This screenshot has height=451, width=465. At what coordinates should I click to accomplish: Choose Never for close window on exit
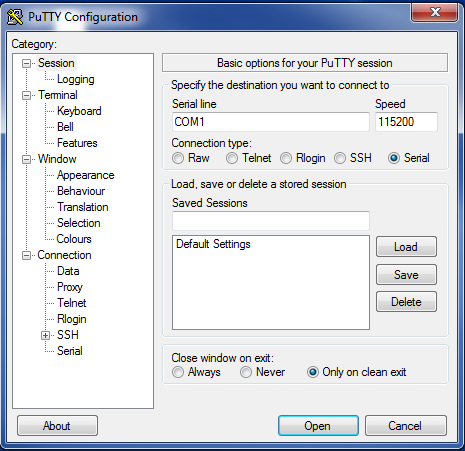246,372
